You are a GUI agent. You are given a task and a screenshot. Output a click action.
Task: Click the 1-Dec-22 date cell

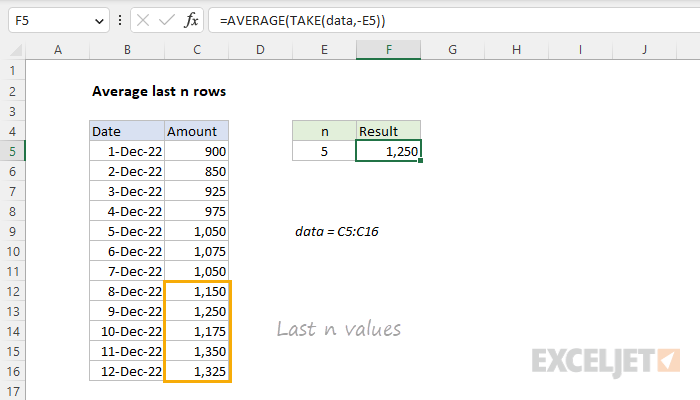click(x=127, y=151)
